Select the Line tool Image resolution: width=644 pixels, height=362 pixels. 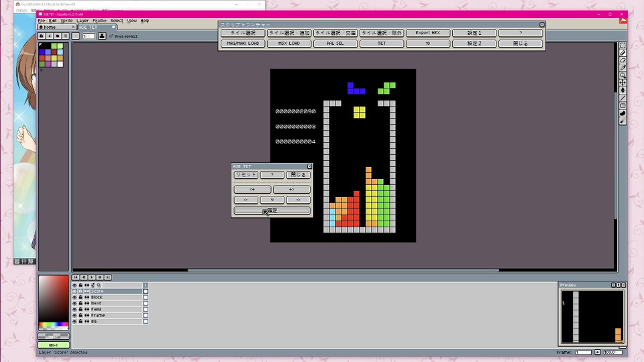click(623, 98)
